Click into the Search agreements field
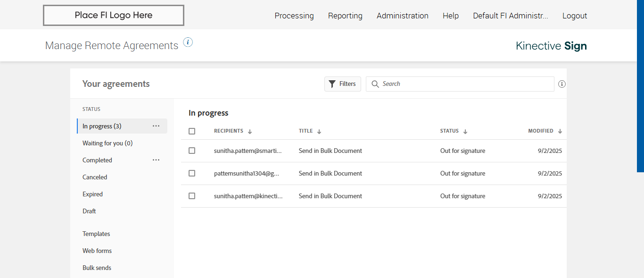The image size is (644, 278). (464, 84)
